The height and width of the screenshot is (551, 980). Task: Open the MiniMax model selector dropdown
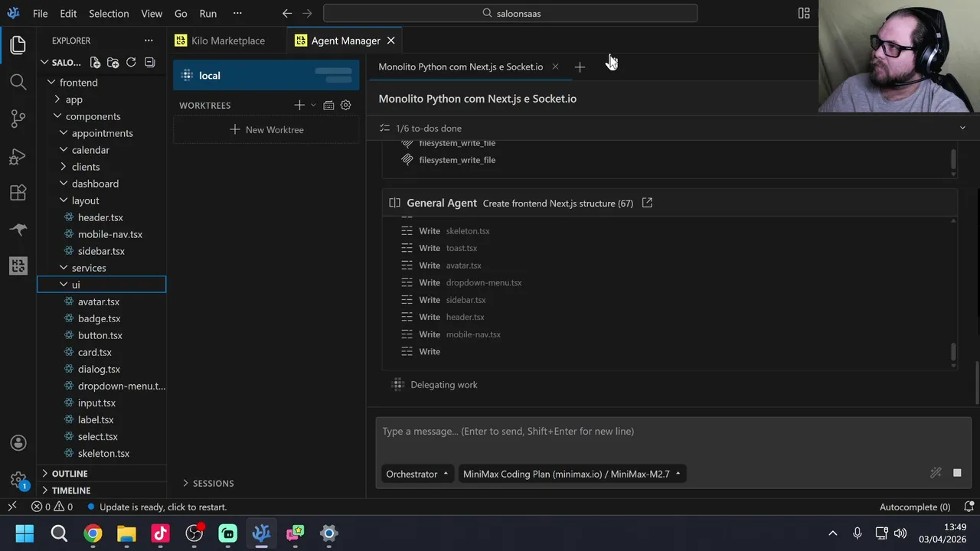[x=572, y=474]
